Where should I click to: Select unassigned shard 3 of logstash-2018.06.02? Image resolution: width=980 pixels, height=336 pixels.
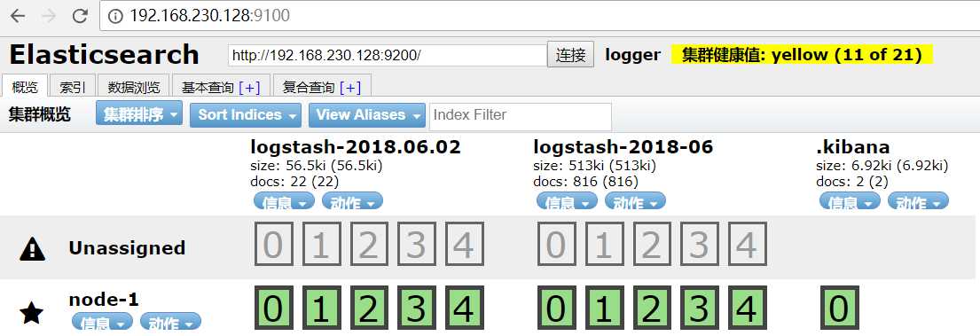tap(417, 244)
